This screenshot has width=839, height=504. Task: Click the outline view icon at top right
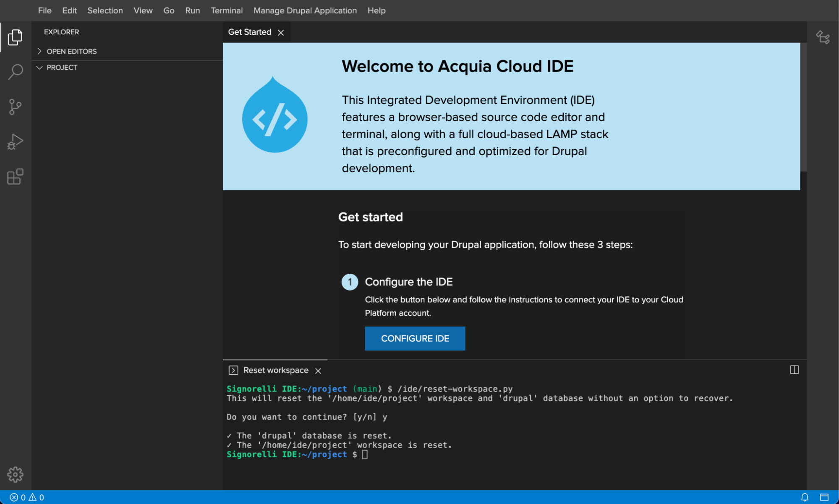click(823, 37)
